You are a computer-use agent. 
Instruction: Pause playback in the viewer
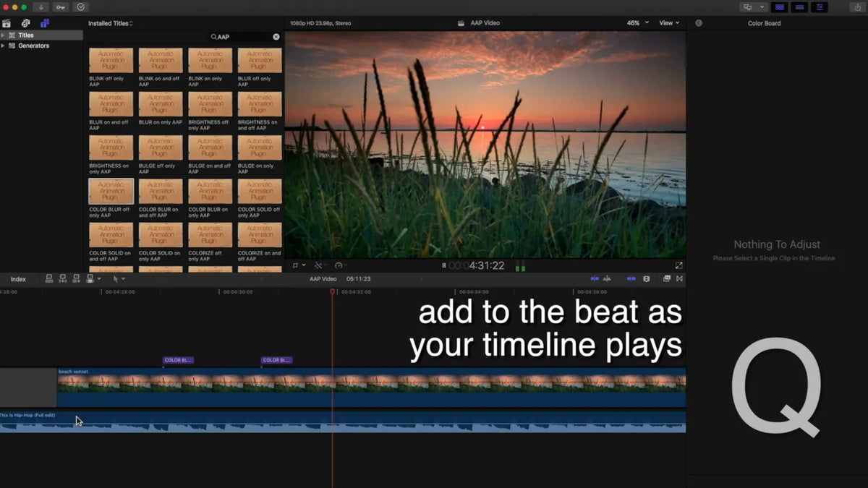[443, 265]
